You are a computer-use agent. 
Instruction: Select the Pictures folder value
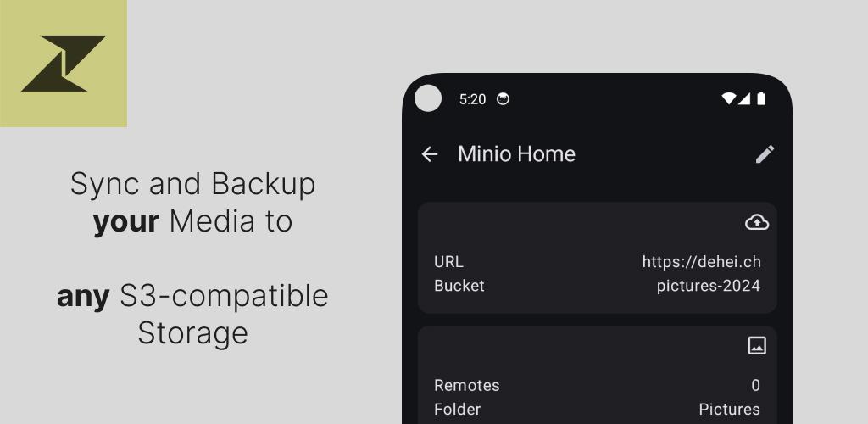(x=729, y=409)
